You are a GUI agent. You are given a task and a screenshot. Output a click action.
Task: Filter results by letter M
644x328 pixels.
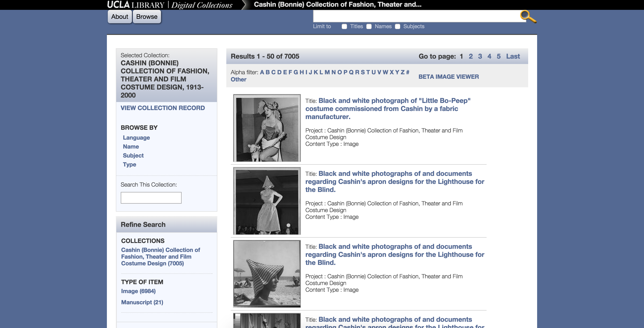[x=327, y=72]
